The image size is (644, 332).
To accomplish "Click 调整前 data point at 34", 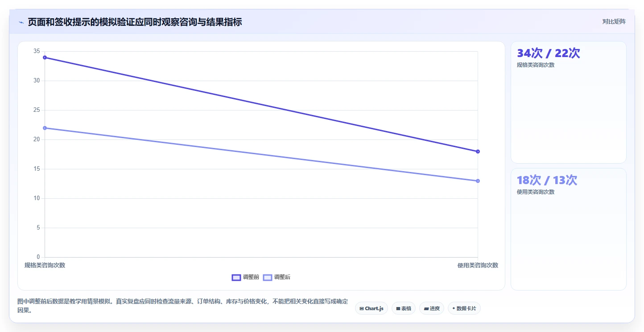I will pyautogui.click(x=45, y=57).
